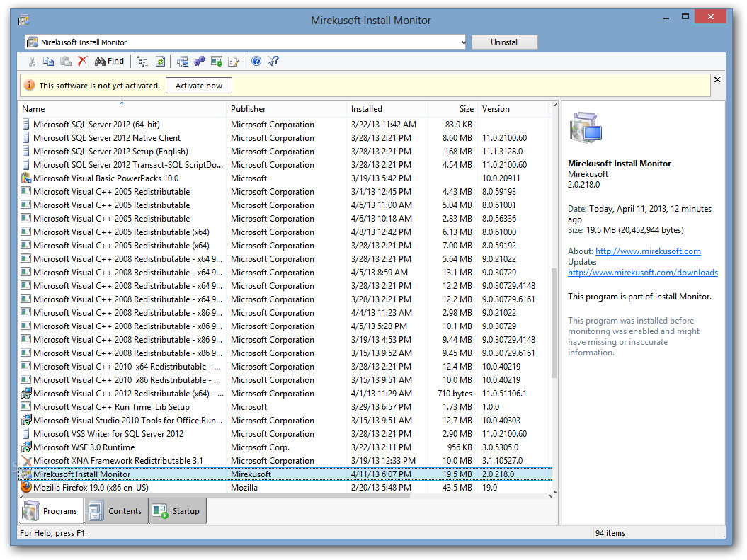Select Microsoft Visual C++ Run Time Lib Setup

click(x=285, y=407)
